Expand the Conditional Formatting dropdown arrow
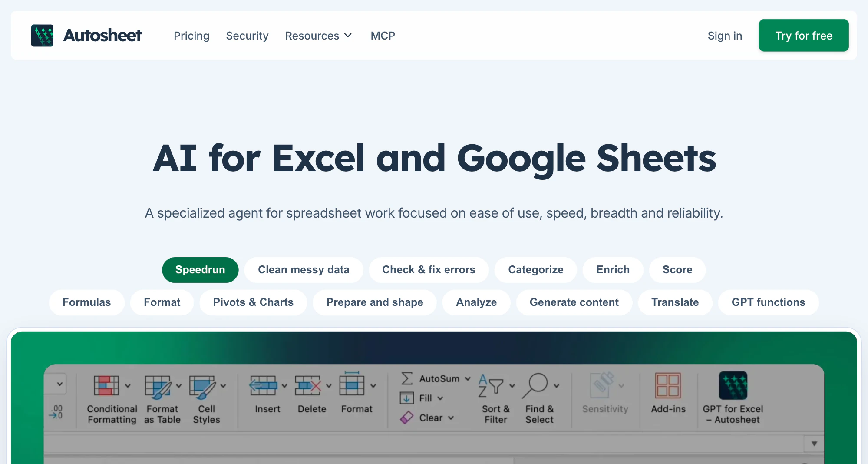The image size is (868, 464). click(128, 386)
